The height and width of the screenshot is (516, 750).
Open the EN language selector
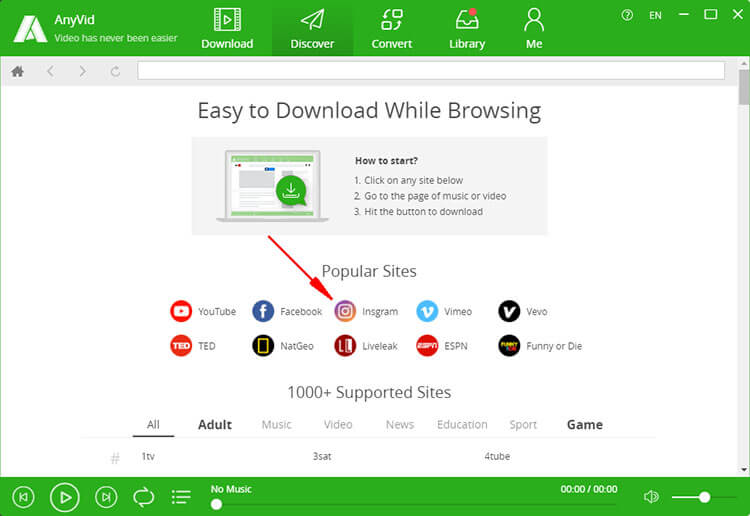tap(655, 15)
